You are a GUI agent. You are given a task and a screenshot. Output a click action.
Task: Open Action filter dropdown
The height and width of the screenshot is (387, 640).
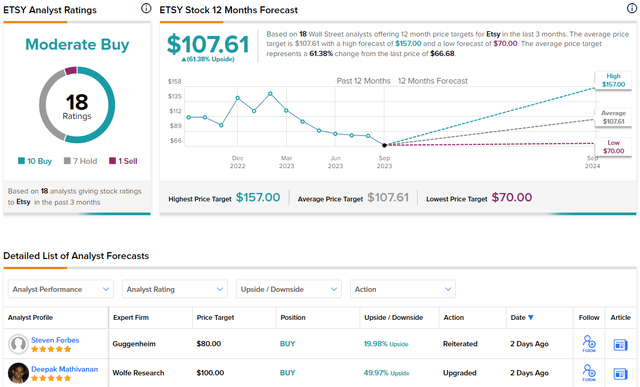tap(402, 289)
